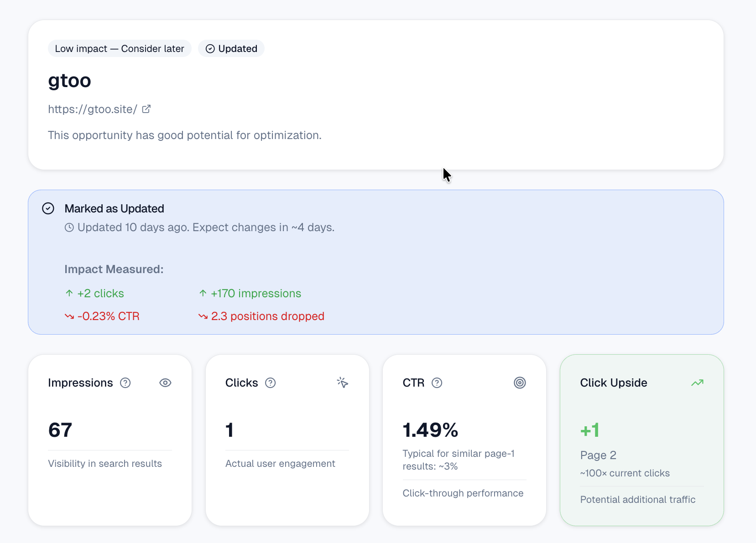Click the cursor-click icon on the Clicks card
Viewport: 756px width, 543px height.
pyautogui.click(x=342, y=383)
